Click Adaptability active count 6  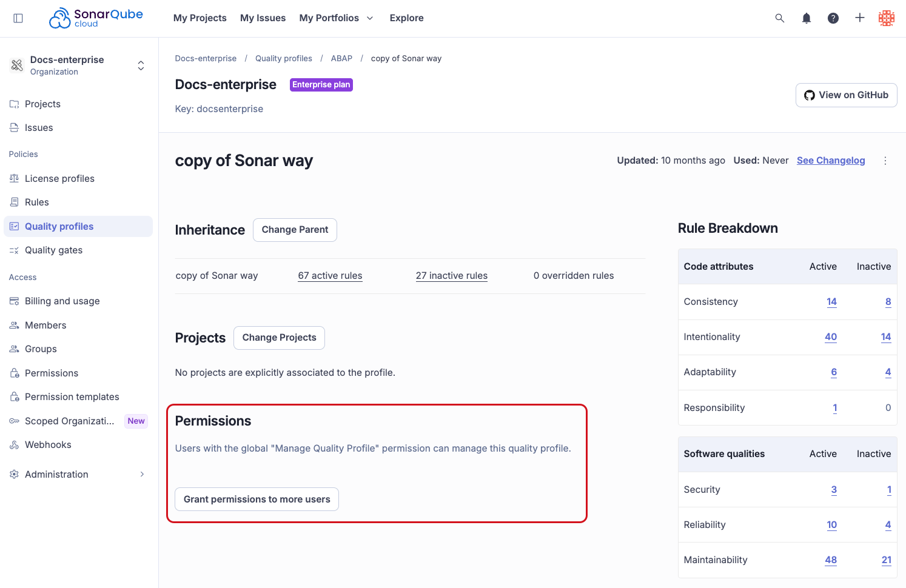834,372
